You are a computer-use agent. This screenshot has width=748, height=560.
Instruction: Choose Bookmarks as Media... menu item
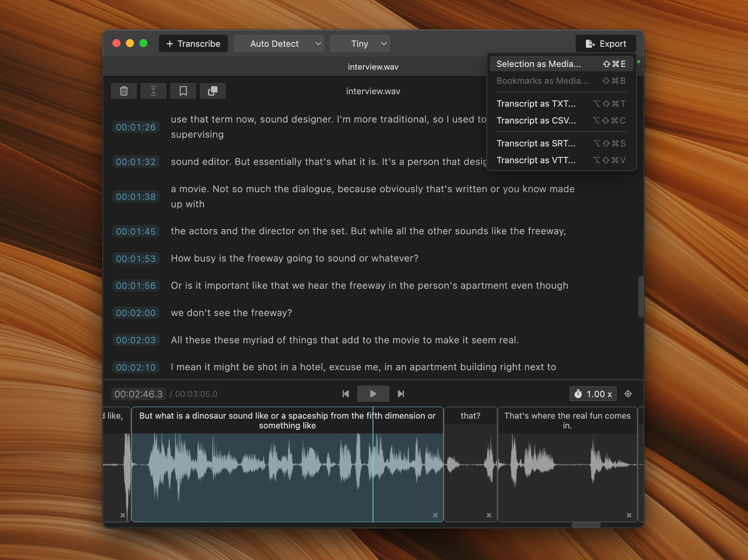point(562,81)
